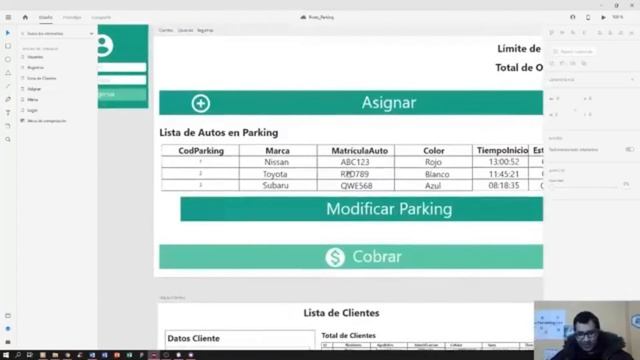Click the 'Color' column header

[433, 151]
